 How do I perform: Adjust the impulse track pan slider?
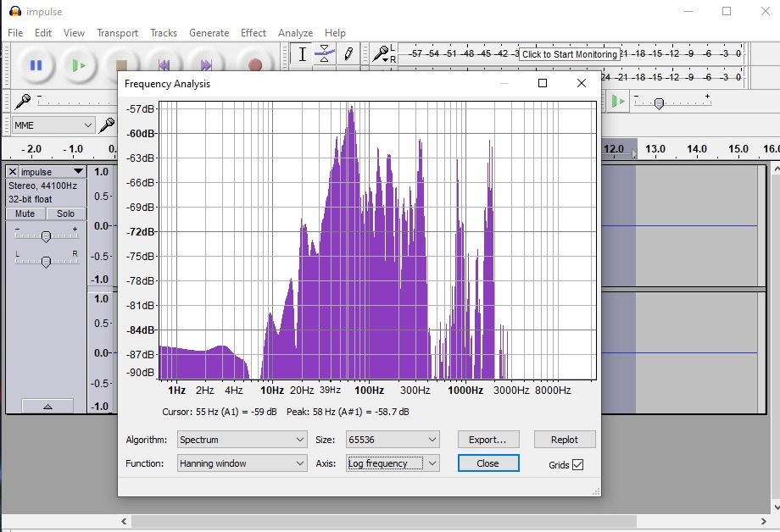(x=46, y=262)
